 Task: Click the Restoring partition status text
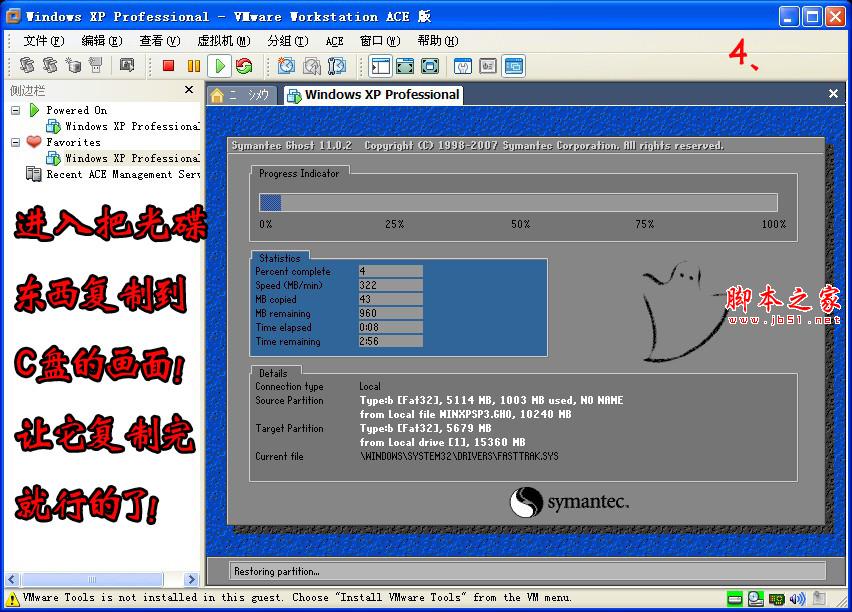click(277, 571)
